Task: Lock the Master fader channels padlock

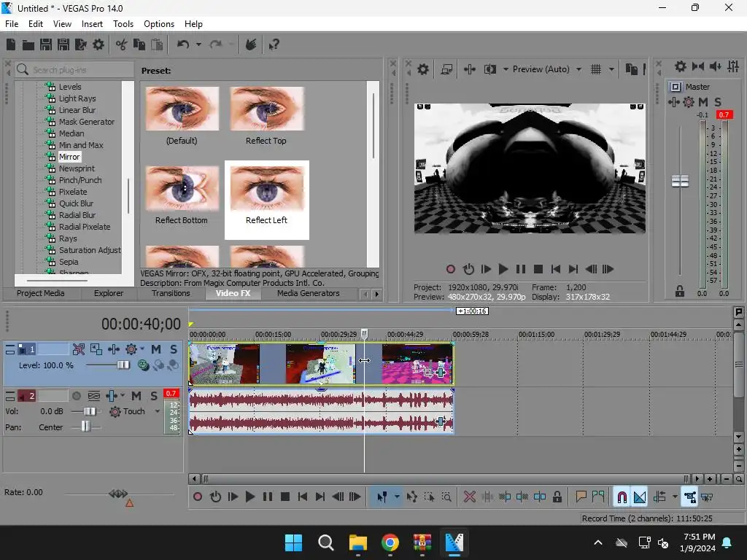Action: [680, 292]
